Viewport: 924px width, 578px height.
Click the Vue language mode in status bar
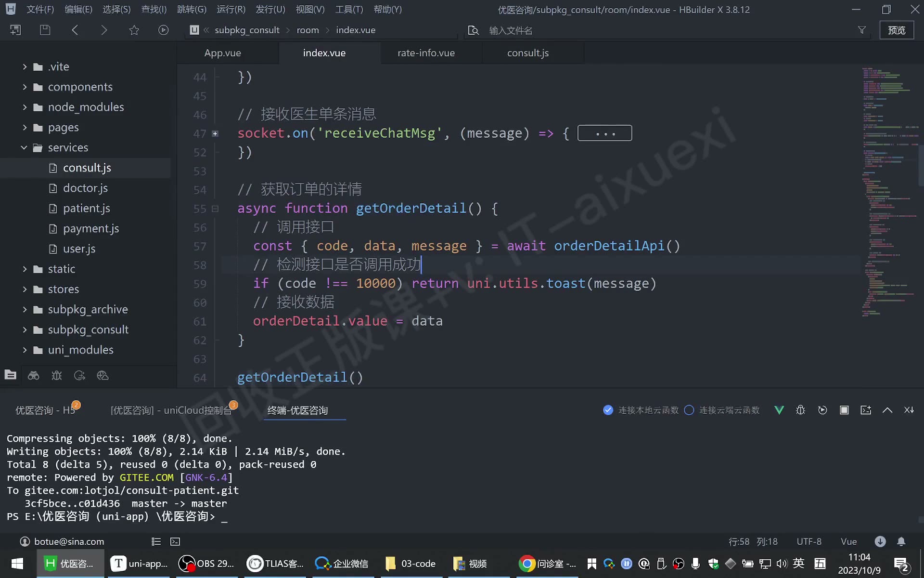point(848,541)
